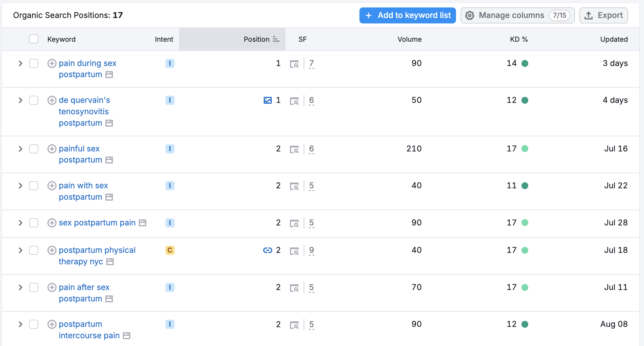
Task: Tick checkbox for 'painful sex postpartum' row
Action: click(x=34, y=149)
